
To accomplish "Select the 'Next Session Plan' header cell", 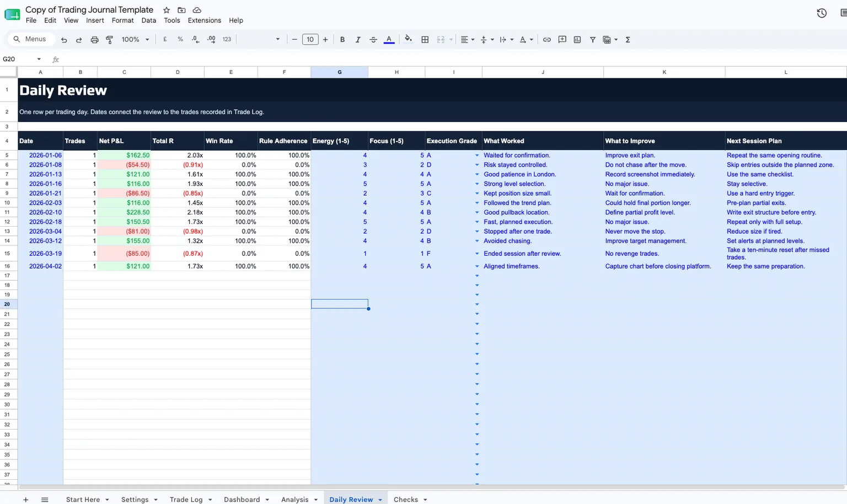I will point(786,141).
